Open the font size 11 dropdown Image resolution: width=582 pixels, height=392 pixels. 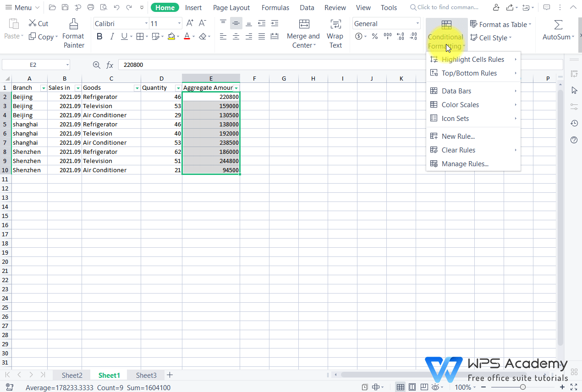pos(179,24)
